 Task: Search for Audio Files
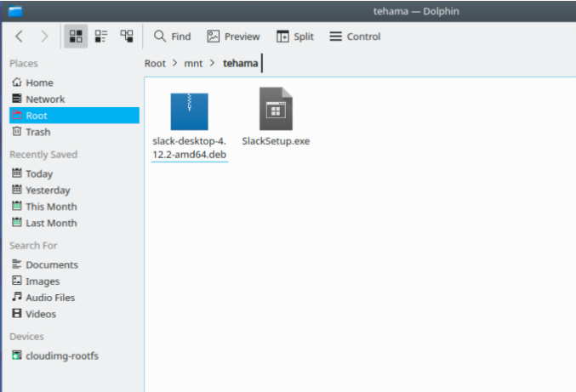[74, 298]
